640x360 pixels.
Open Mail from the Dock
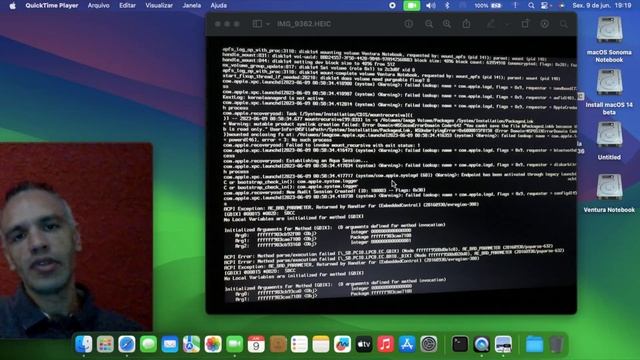(170, 344)
